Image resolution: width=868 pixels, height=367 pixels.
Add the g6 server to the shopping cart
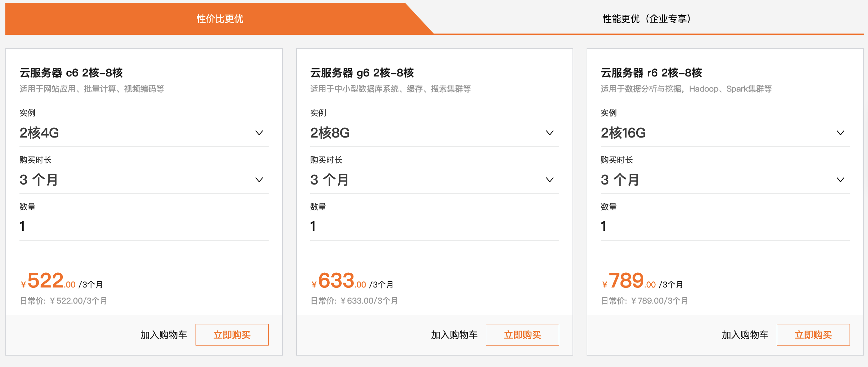pyautogui.click(x=454, y=335)
